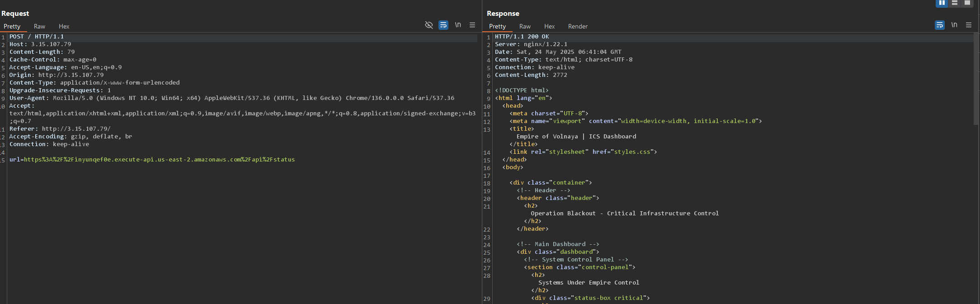Click the 'Referer: http://3.15.107.79/' header
This screenshot has height=304, width=980.
click(x=60, y=129)
